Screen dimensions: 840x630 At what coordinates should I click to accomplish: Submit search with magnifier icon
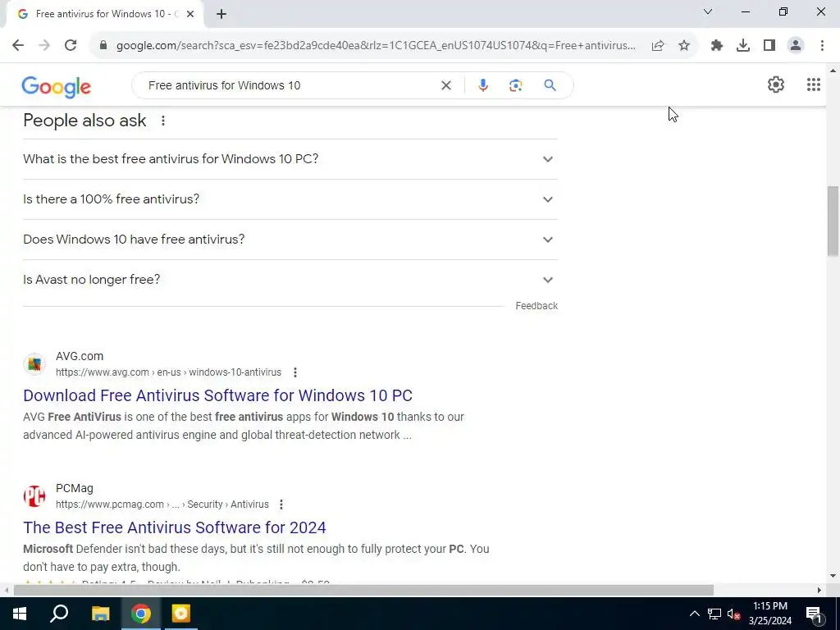(x=550, y=85)
